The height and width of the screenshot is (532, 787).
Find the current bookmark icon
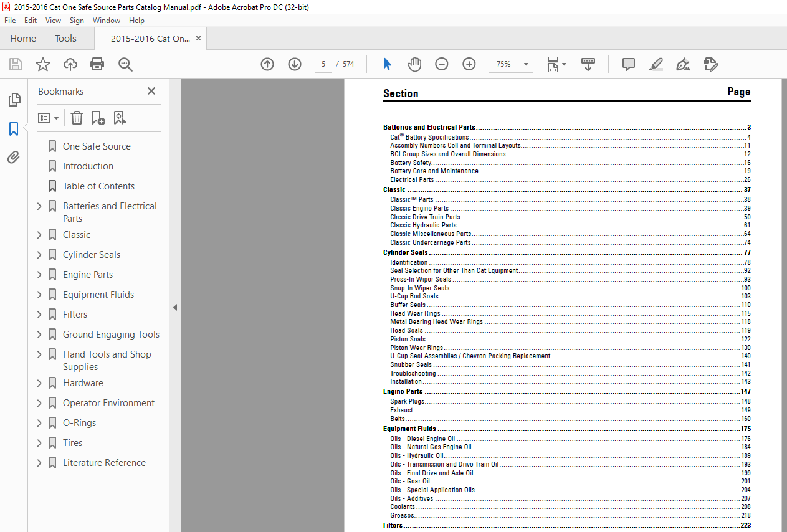(x=120, y=118)
